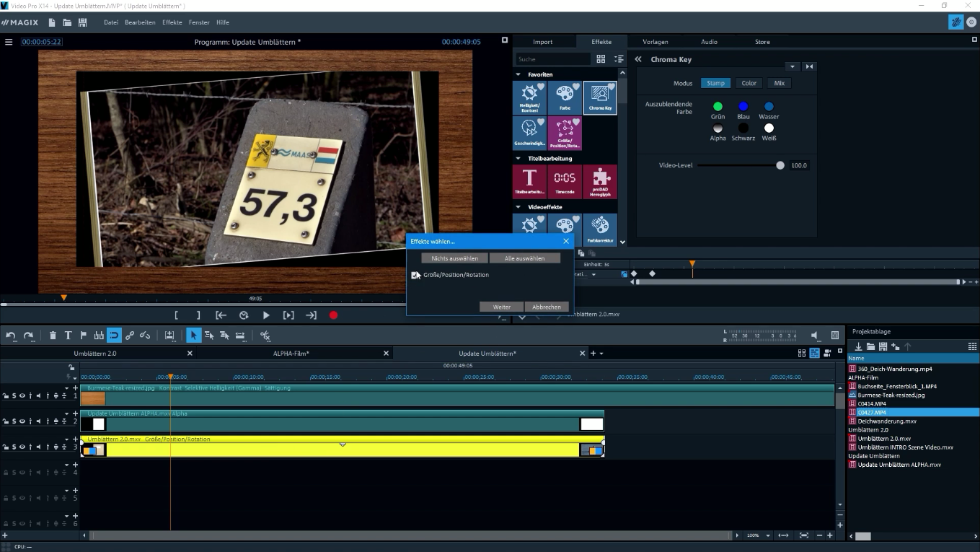The height and width of the screenshot is (552, 980).
Task: Activate the razor cut tool
Action: point(265,335)
